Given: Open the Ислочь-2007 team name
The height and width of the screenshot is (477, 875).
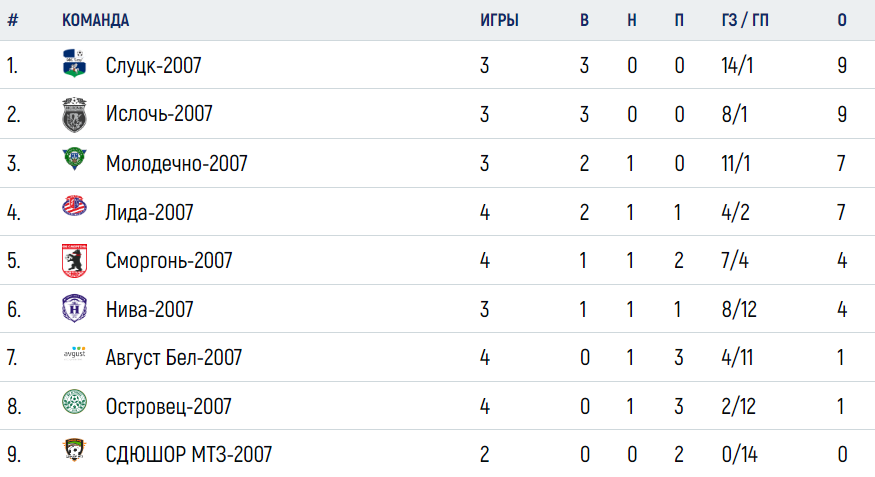Looking at the screenshot, I should (159, 114).
